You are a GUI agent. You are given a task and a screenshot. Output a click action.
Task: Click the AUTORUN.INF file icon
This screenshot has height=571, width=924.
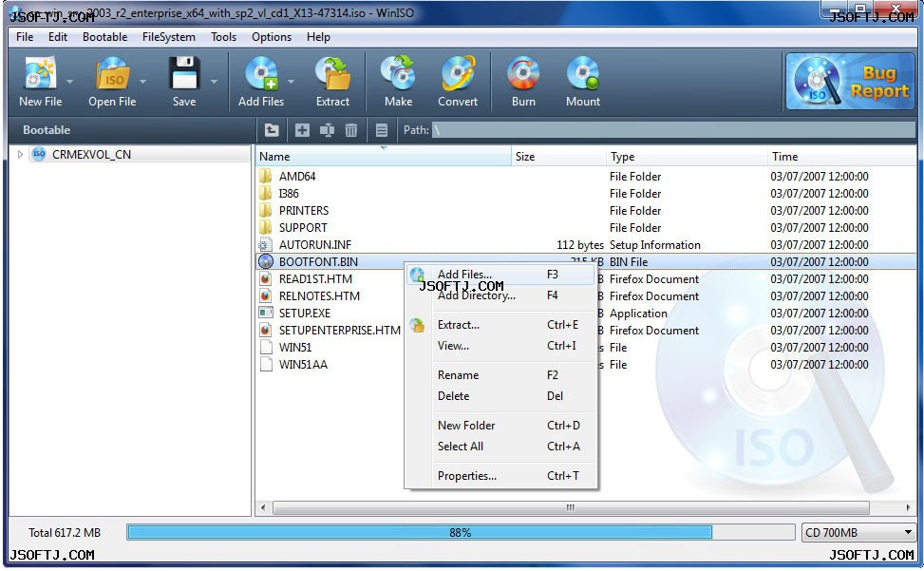[x=266, y=244]
